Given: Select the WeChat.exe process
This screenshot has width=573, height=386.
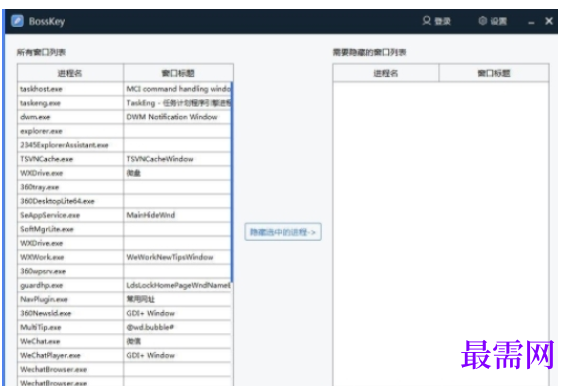Looking at the screenshot, I should click(70, 341).
